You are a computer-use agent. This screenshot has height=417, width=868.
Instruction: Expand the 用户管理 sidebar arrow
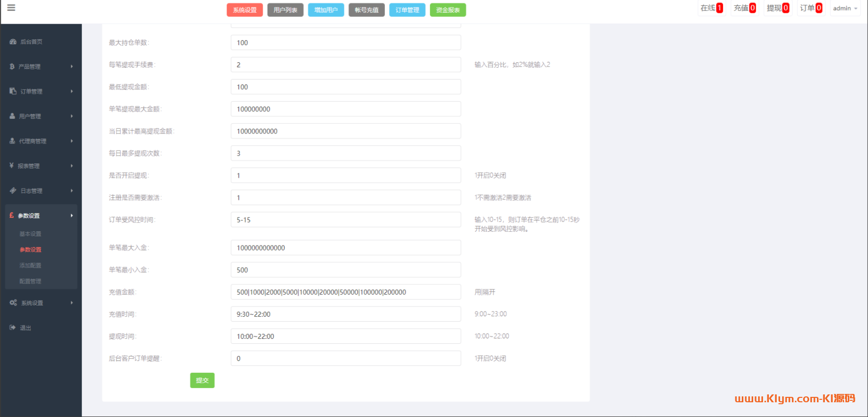point(72,116)
